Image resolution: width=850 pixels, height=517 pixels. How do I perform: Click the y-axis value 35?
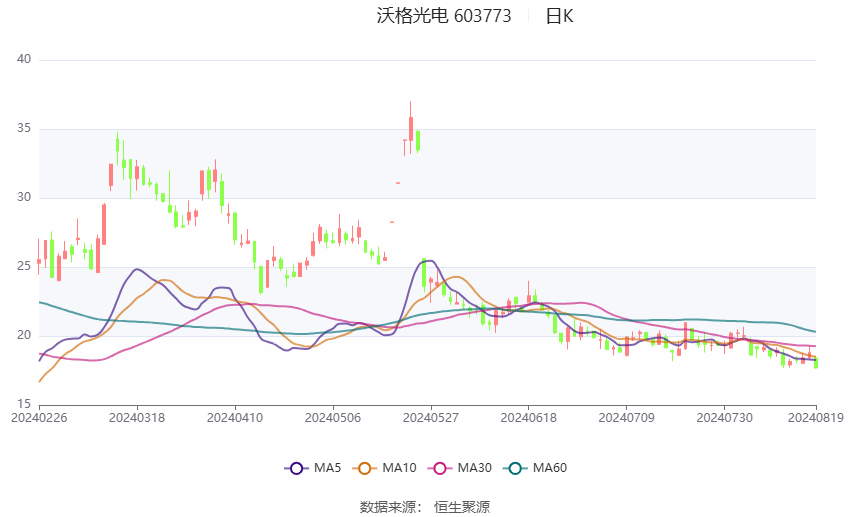pyautogui.click(x=24, y=129)
